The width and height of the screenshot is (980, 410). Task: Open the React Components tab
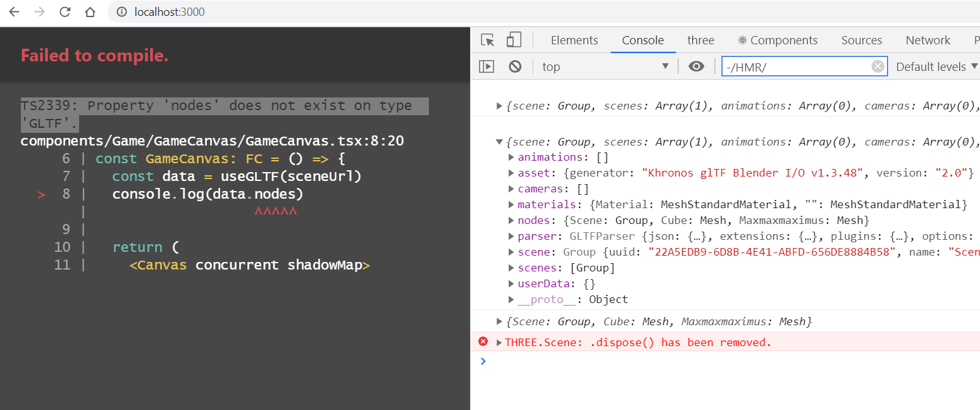[x=778, y=40]
